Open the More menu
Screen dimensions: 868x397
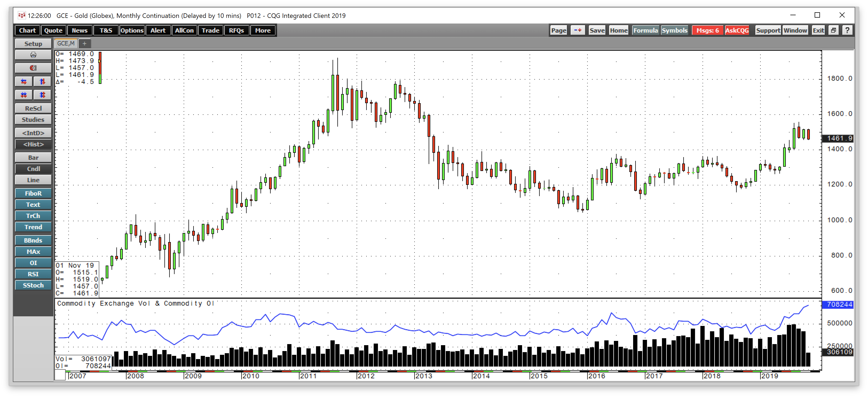[x=262, y=30]
